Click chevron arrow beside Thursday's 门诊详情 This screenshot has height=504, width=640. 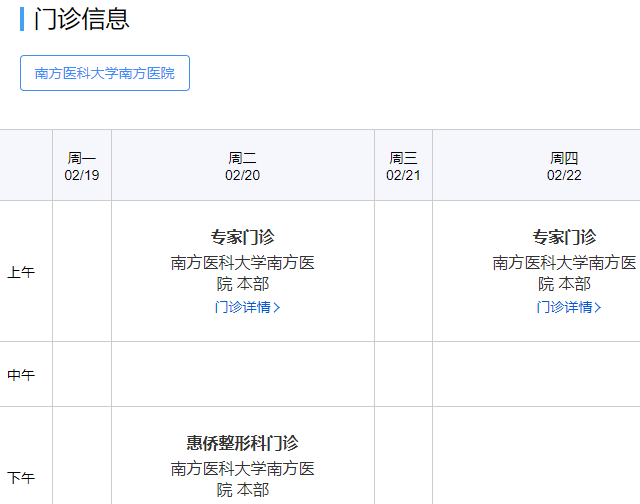(x=598, y=308)
